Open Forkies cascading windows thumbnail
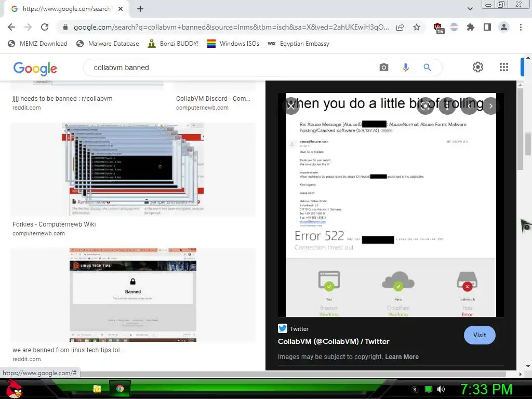 (x=133, y=169)
